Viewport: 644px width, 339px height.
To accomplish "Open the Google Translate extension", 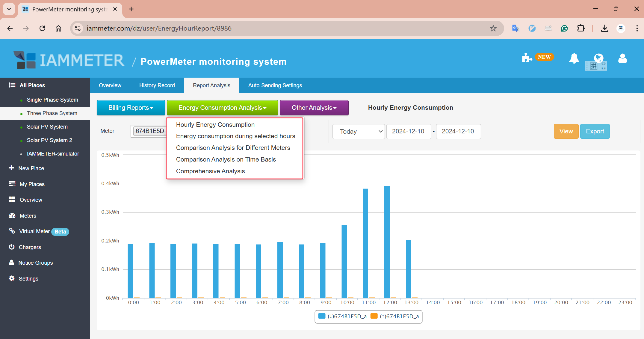I will (515, 28).
